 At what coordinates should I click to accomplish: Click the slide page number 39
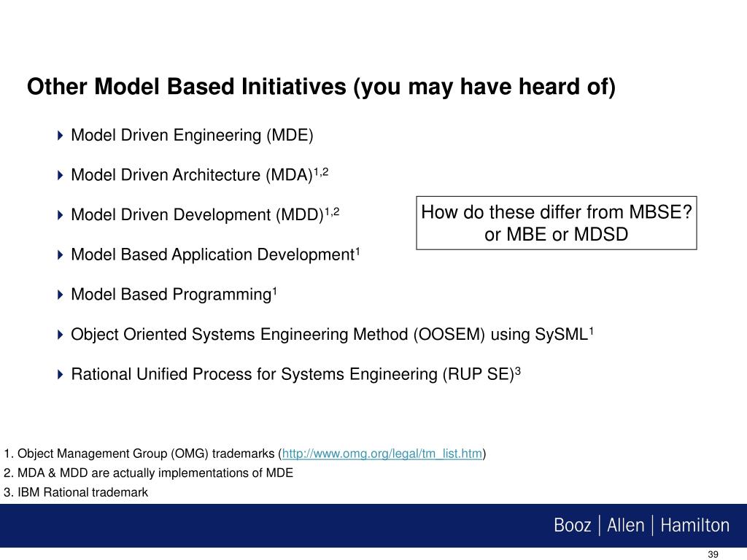tap(713, 555)
